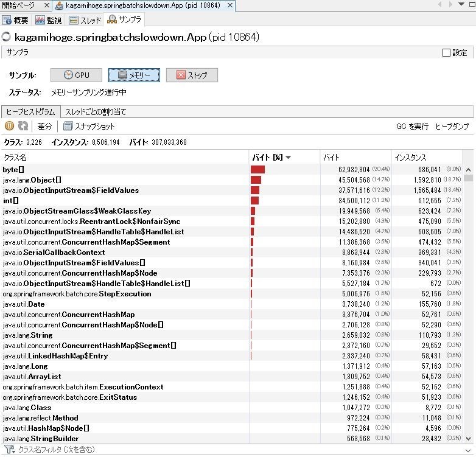
Task: Click byte value 62,932,304 cell
Action: click(354, 170)
